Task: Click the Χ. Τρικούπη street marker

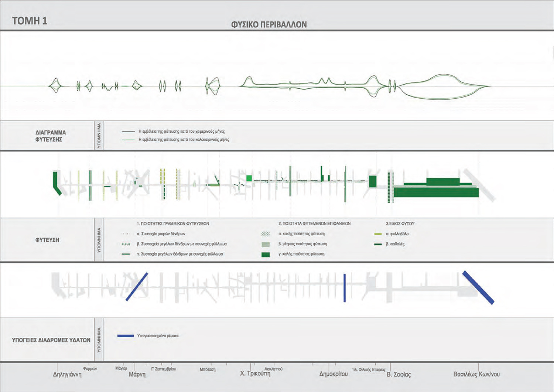Action: (x=255, y=374)
